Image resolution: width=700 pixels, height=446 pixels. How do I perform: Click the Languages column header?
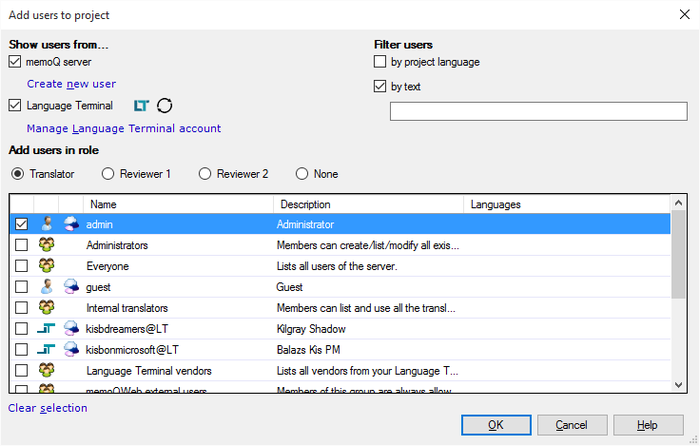(x=567, y=204)
